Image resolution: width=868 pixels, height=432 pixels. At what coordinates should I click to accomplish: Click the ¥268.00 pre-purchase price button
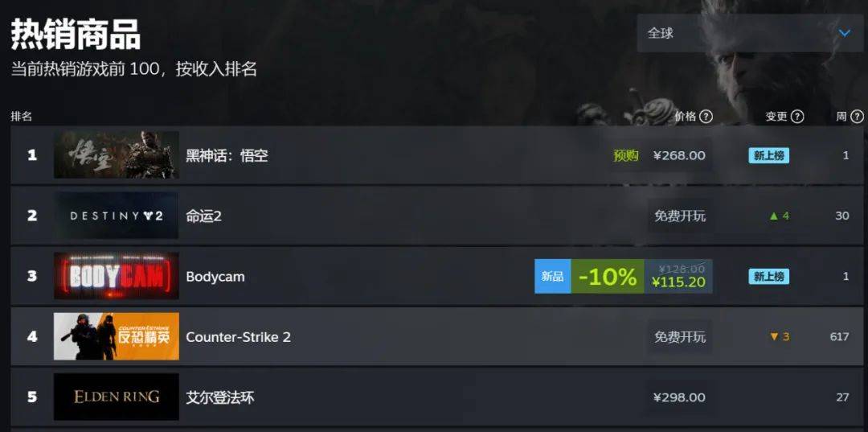tap(679, 155)
